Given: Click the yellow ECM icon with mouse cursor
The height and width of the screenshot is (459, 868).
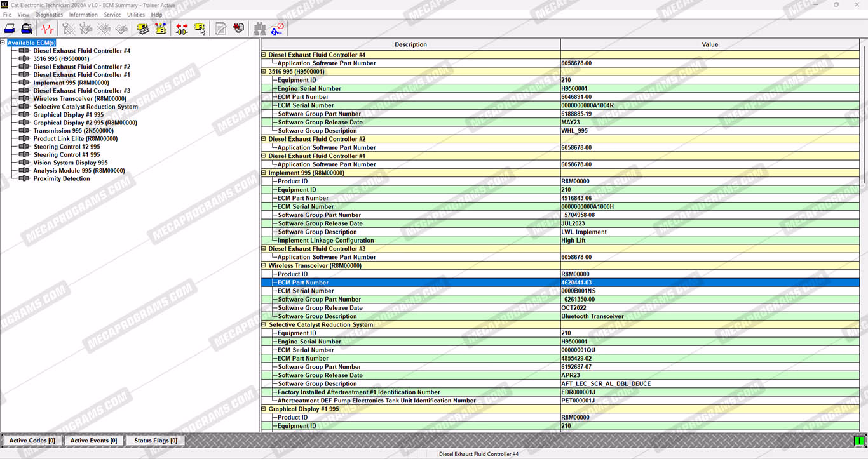Looking at the screenshot, I should pyautogui.click(x=200, y=29).
